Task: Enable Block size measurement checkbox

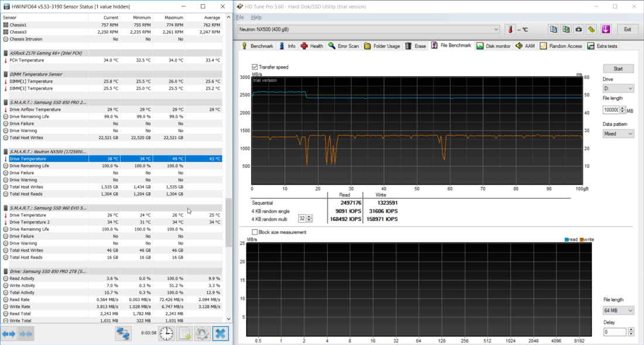Action: click(255, 232)
